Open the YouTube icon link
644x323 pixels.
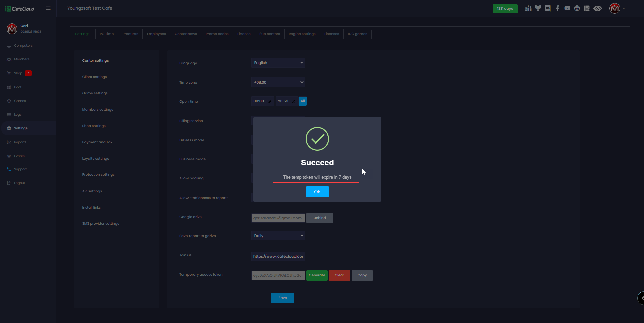tap(567, 8)
